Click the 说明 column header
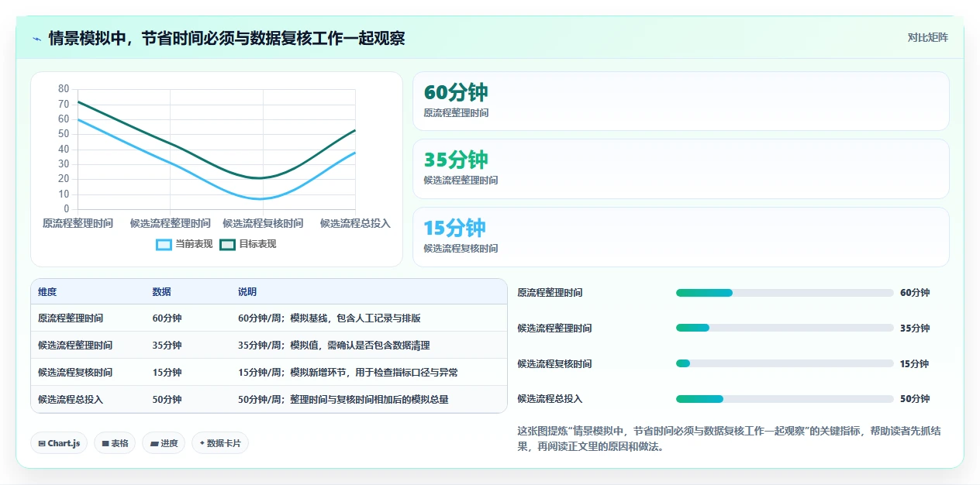Image resolution: width=980 pixels, height=485 pixels. [x=247, y=292]
